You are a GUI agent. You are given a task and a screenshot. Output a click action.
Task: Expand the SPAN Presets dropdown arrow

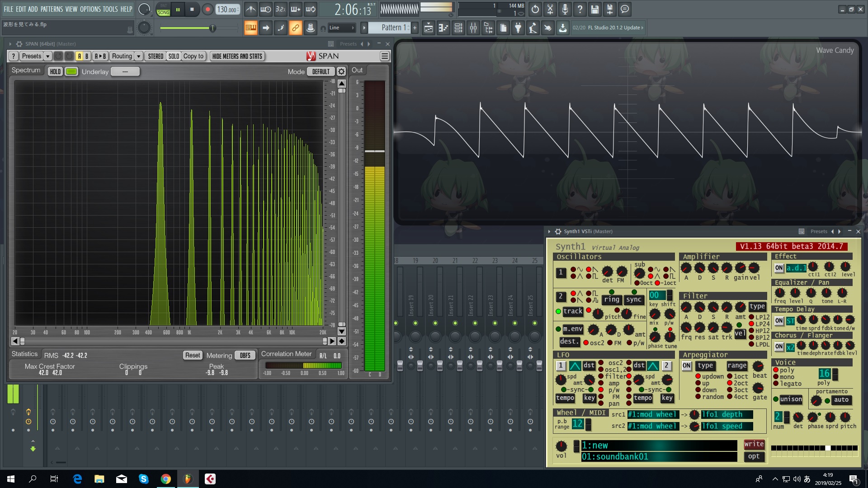click(x=47, y=56)
